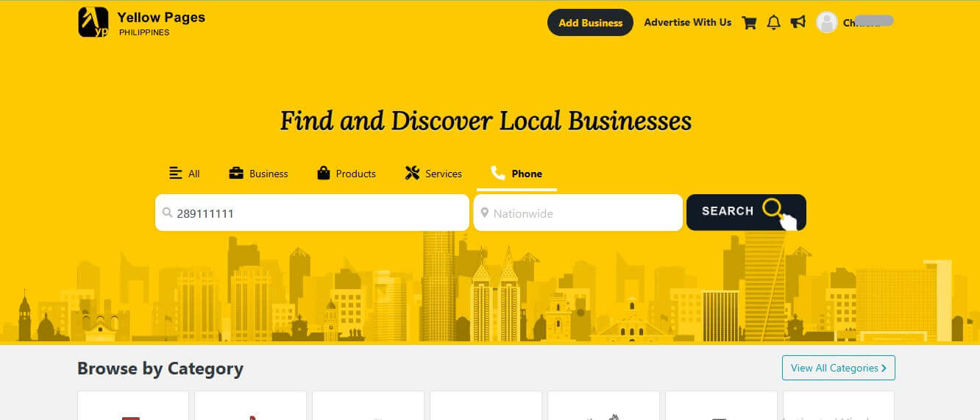The height and width of the screenshot is (420, 980).
Task: Open the megaphone announcements icon
Action: tap(798, 23)
